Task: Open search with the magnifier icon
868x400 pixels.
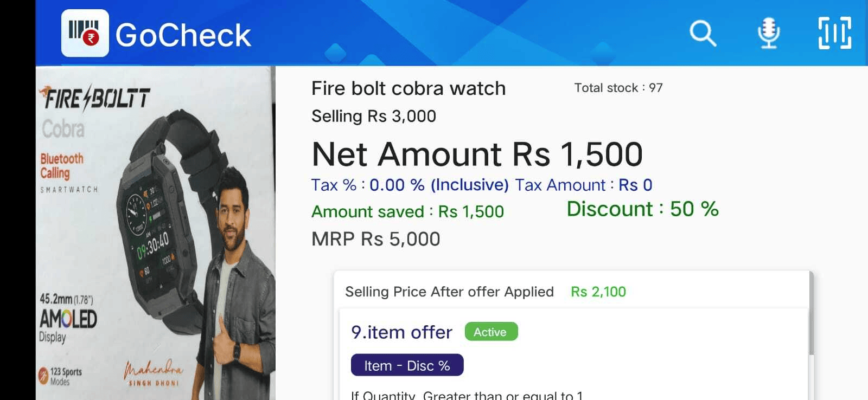Action: pyautogui.click(x=703, y=34)
